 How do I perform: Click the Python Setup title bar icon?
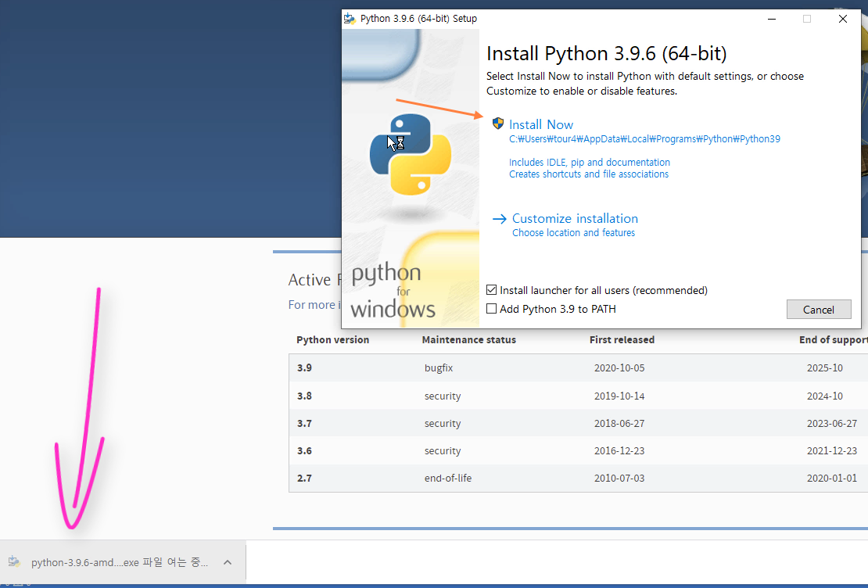point(350,19)
